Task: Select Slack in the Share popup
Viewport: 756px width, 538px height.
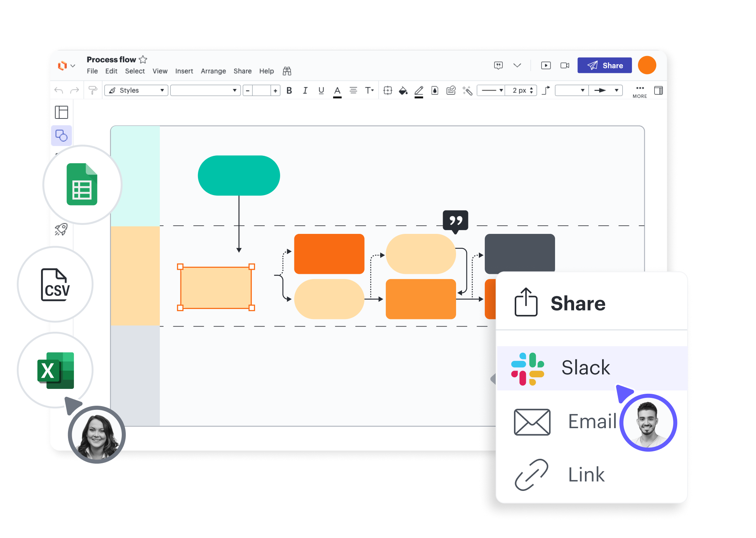Action: tap(585, 368)
